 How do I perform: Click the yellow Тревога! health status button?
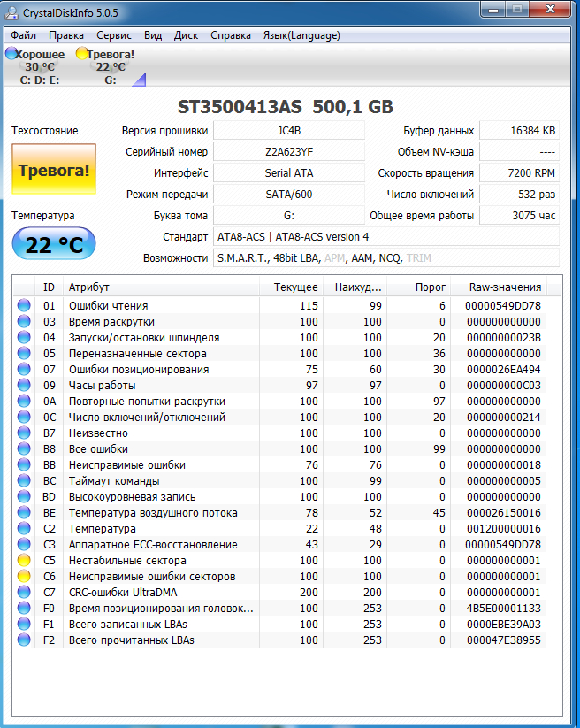(x=54, y=169)
